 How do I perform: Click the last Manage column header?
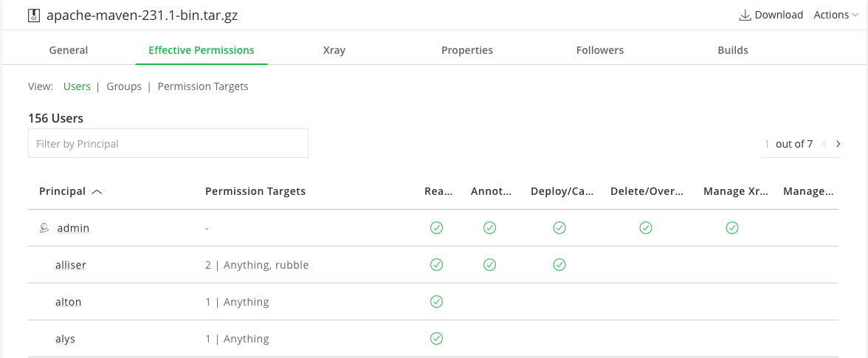click(808, 191)
